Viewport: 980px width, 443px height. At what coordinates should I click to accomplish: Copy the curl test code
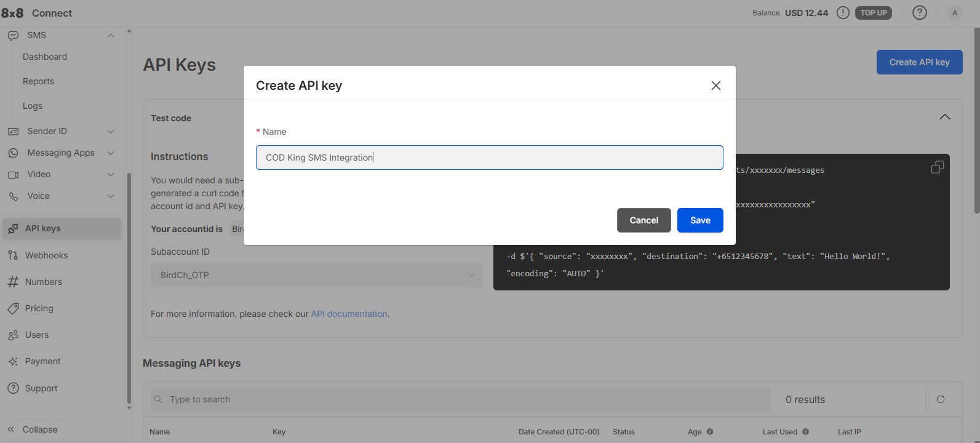937,167
